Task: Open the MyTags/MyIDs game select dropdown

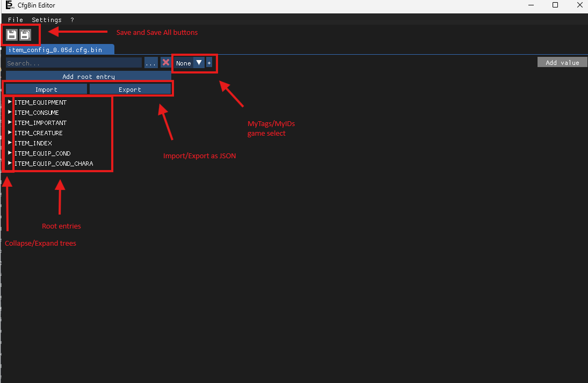Action: [199, 62]
